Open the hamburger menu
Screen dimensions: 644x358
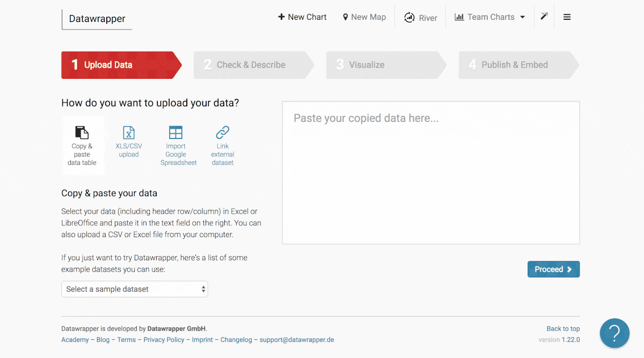pos(567,17)
